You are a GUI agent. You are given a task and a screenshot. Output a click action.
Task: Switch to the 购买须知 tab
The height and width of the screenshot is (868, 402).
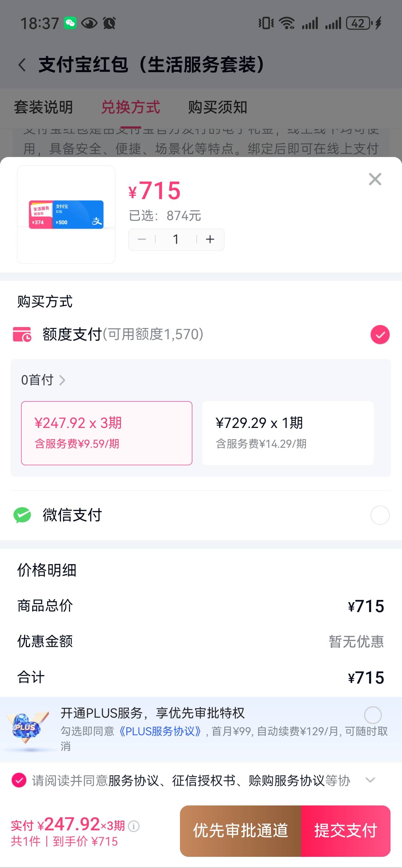pyautogui.click(x=218, y=108)
